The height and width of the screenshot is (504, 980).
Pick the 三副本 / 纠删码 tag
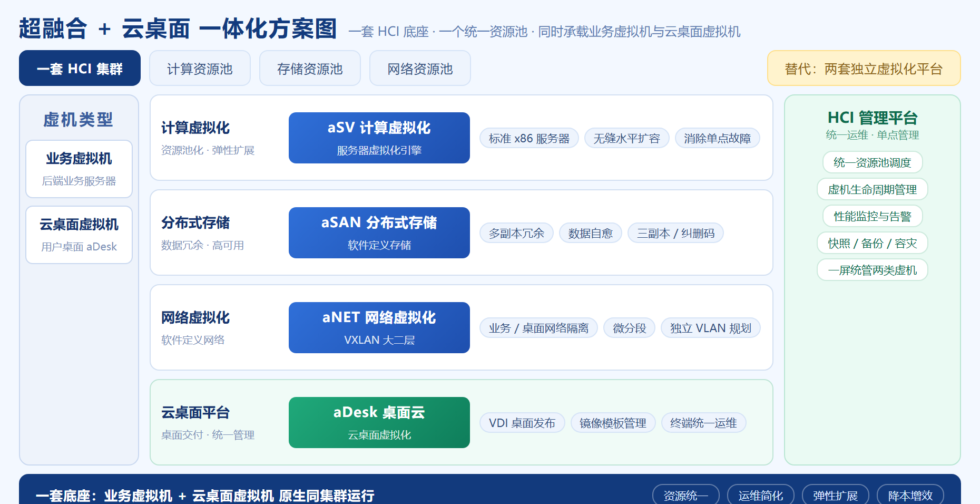(x=675, y=233)
